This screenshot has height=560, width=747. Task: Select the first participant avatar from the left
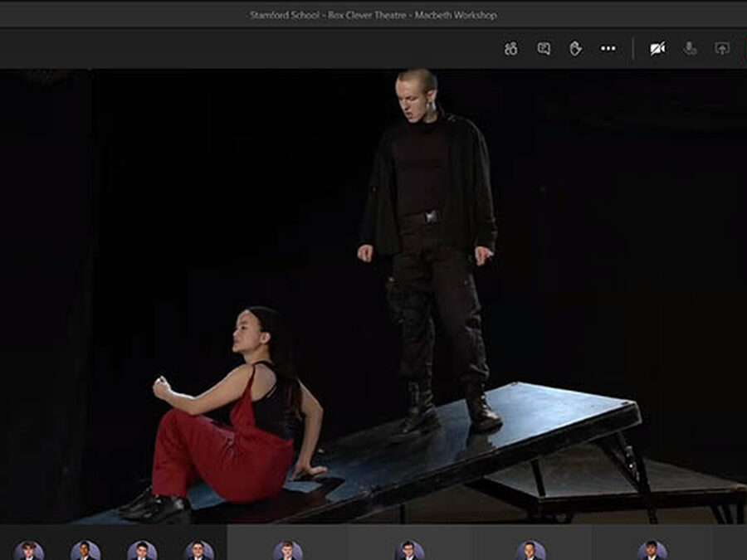click(x=29, y=550)
